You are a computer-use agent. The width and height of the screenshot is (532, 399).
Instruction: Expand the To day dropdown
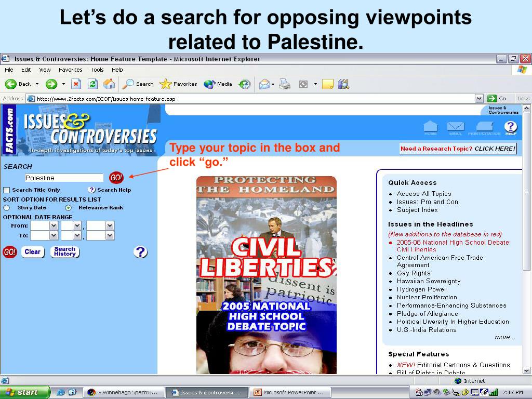(77, 235)
